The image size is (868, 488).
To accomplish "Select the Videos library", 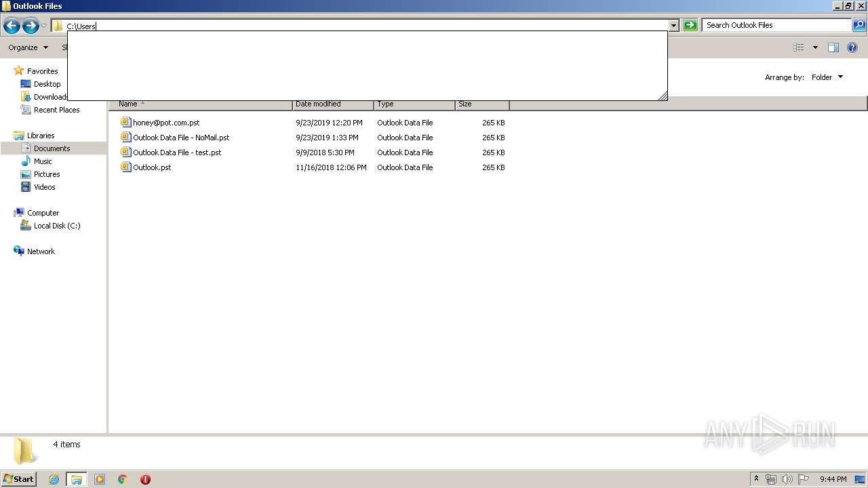I will point(44,187).
